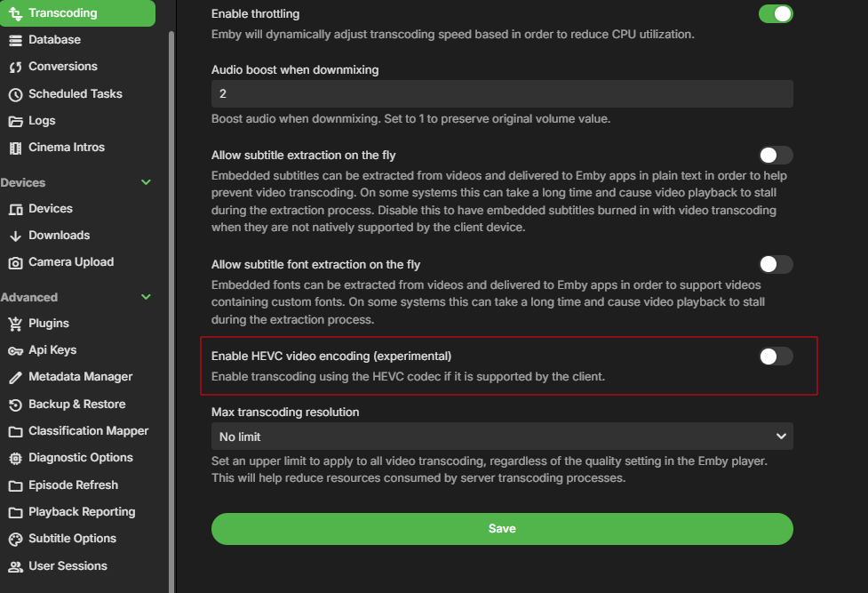
Task: Collapse the Advanced section chevron
Action: pos(147,297)
